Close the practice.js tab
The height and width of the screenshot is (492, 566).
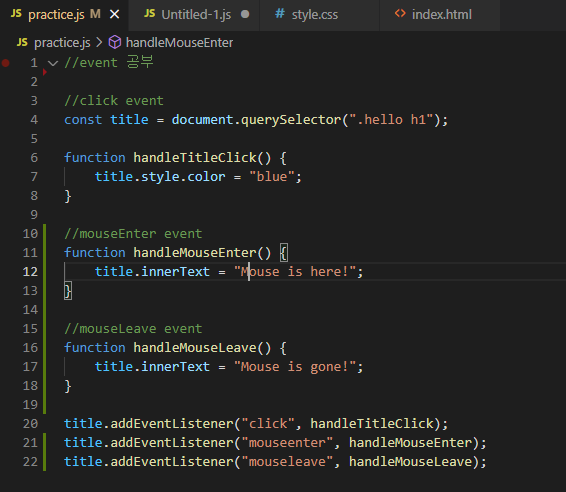114,14
